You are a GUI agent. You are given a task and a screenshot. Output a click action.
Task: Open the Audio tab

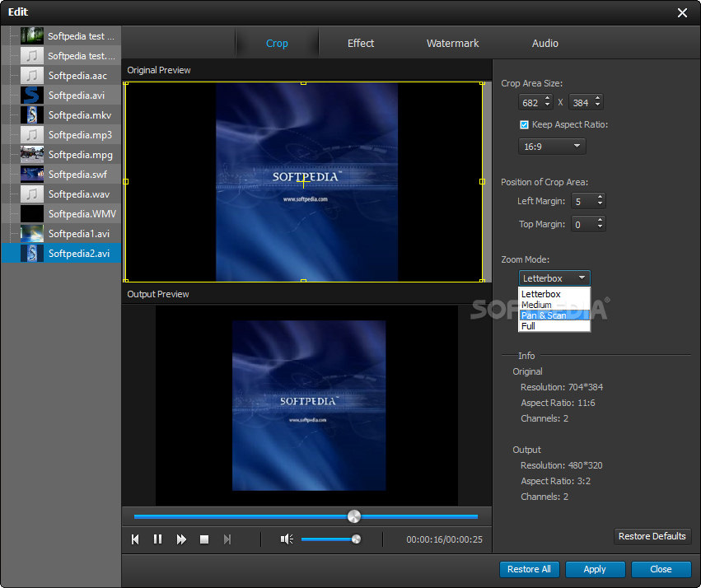coord(545,44)
